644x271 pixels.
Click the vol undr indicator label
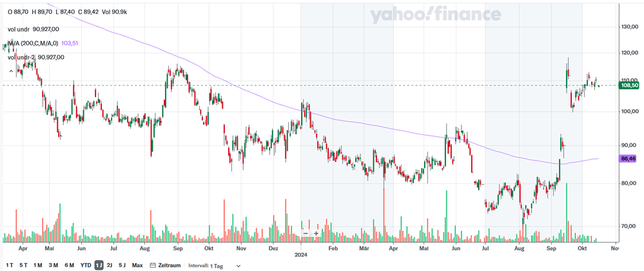[x=19, y=29]
